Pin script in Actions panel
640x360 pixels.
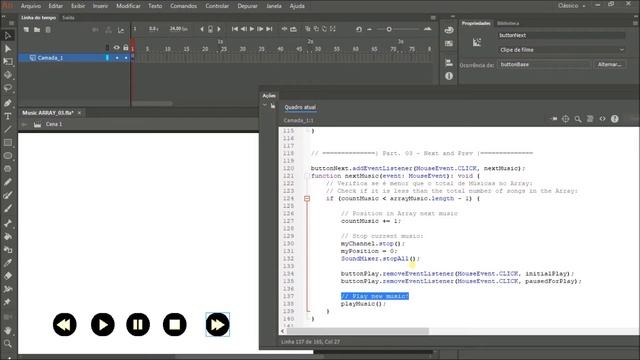(553, 119)
